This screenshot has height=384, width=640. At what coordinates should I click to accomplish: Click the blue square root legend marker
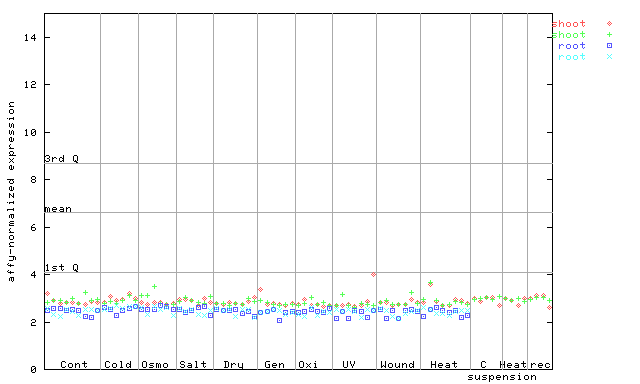pyautogui.click(x=609, y=46)
